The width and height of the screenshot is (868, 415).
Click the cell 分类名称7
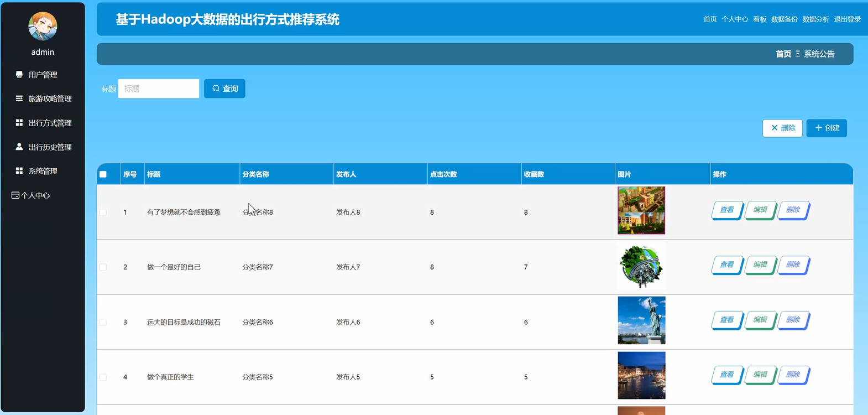258,267
